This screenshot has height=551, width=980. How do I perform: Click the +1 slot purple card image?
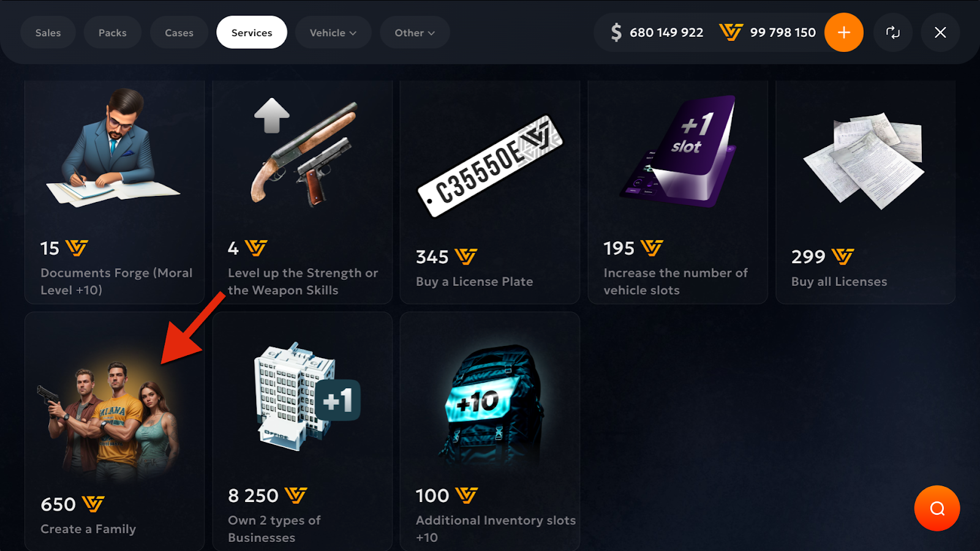coord(678,151)
